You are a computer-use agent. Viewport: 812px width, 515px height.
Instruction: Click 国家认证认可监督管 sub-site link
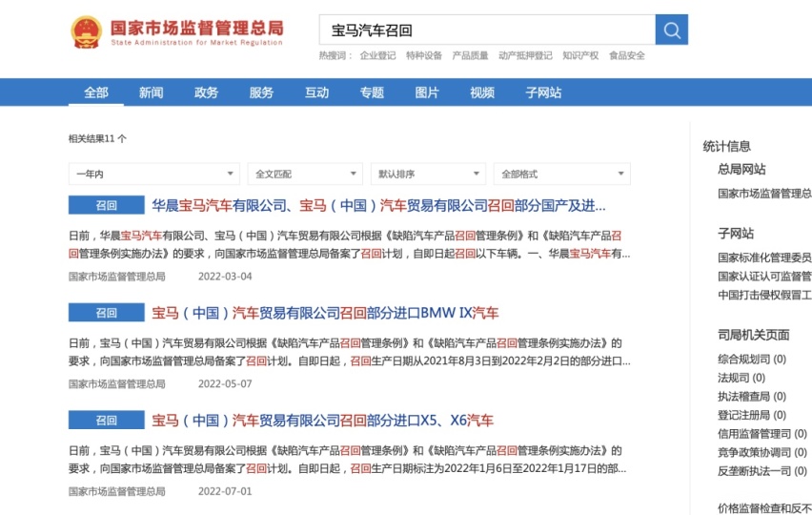pyautogui.click(x=764, y=277)
